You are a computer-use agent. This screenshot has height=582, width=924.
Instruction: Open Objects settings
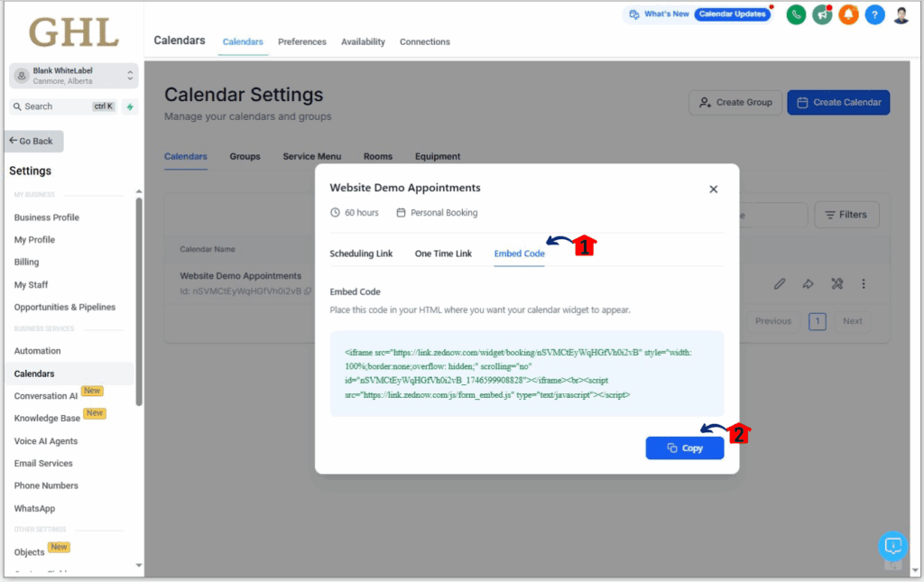30,552
